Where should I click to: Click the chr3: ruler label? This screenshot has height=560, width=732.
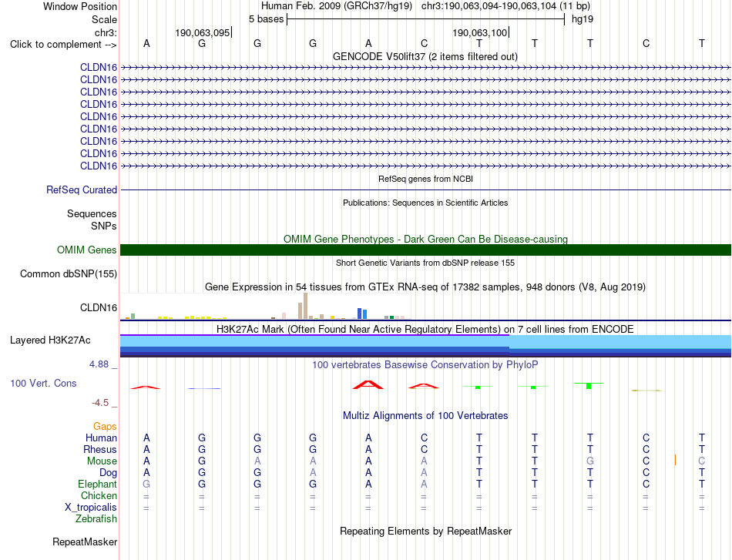point(106,32)
